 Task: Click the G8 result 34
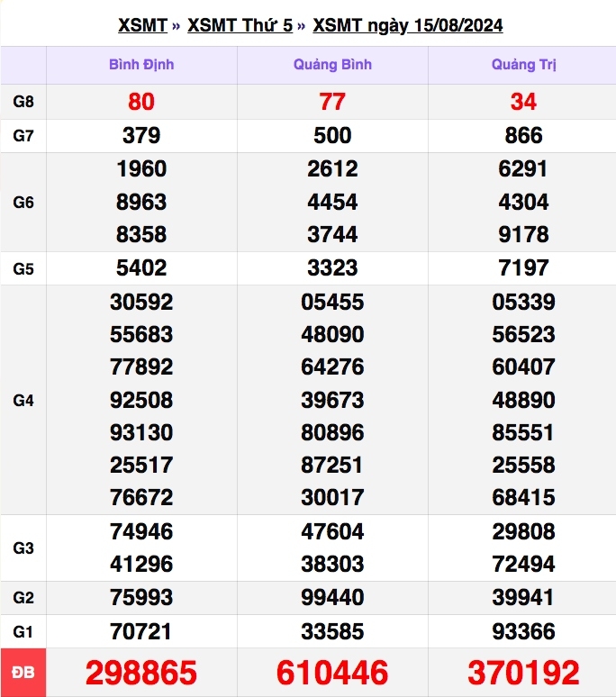point(523,102)
